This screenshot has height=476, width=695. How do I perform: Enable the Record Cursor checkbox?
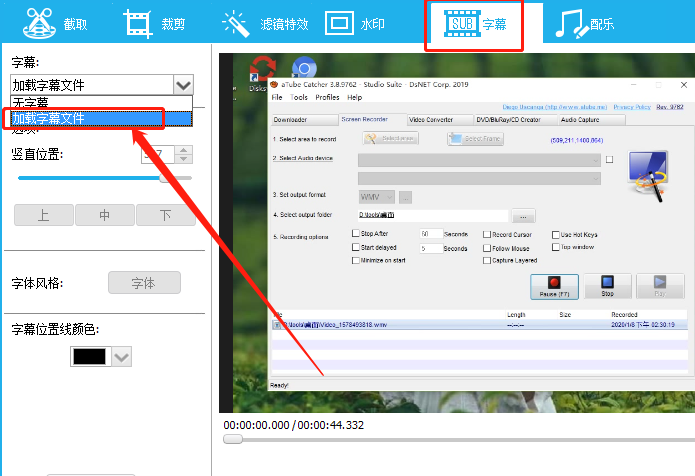pos(487,234)
